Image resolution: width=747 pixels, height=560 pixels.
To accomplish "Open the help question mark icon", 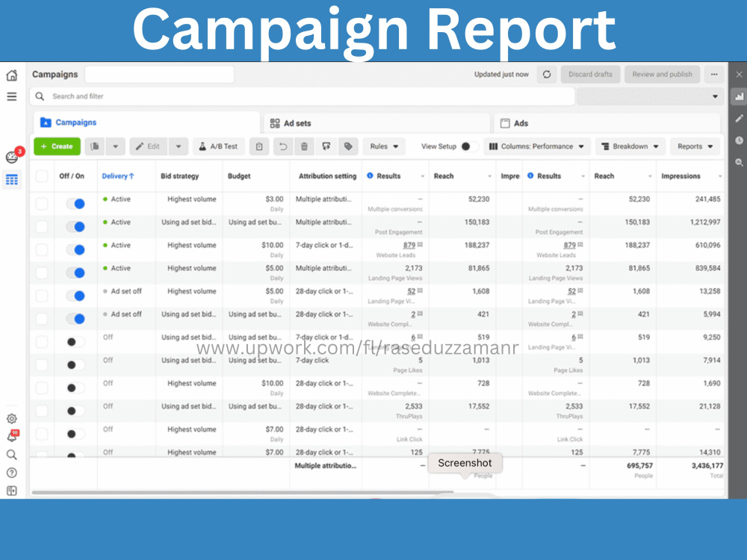I will point(12,473).
